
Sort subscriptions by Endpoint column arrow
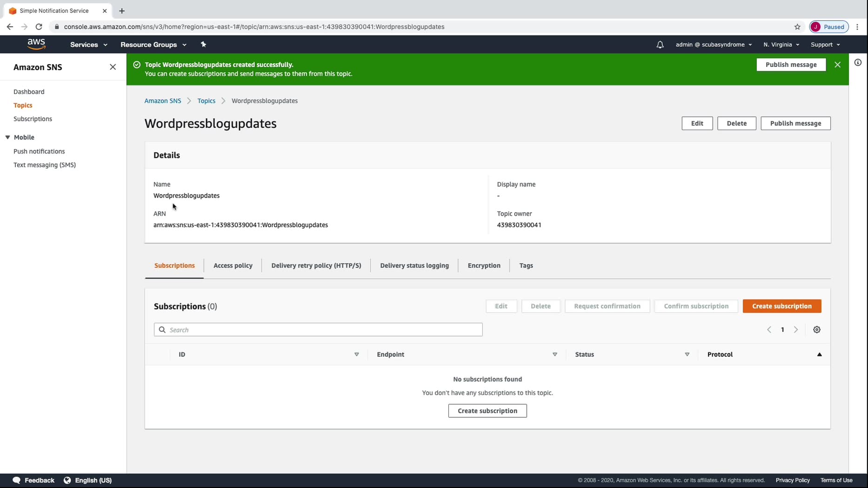pyautogui.click(x=555, y=355)
